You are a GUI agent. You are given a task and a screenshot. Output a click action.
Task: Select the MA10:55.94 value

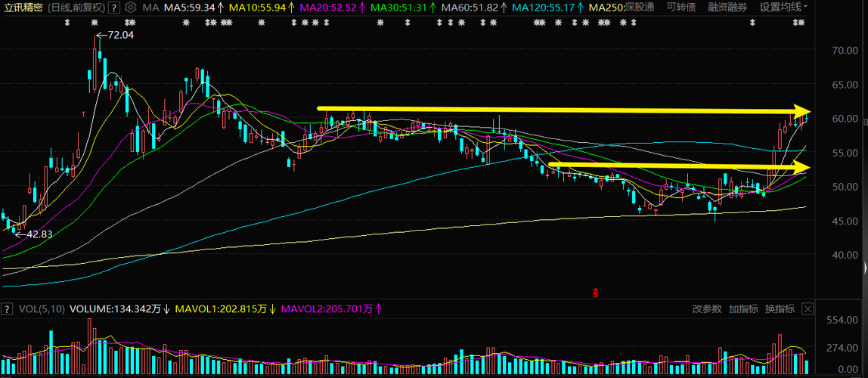click(x=259, y=8)
